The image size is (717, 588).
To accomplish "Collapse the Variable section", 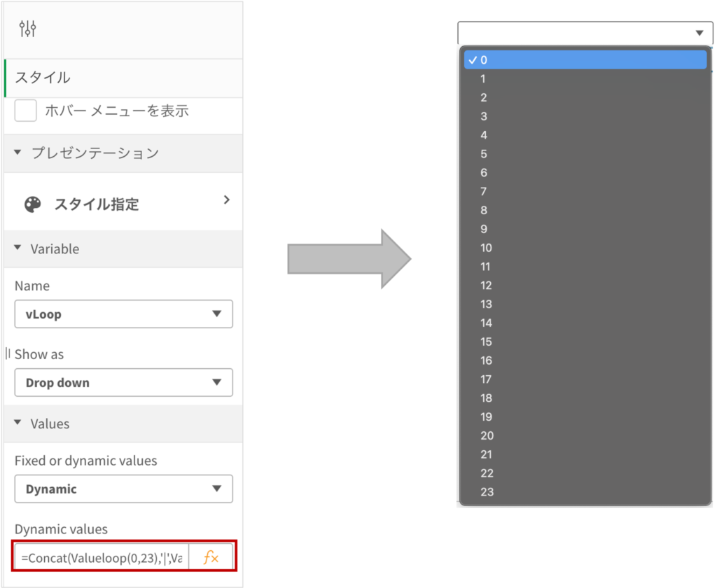I will tap(18, 248).
